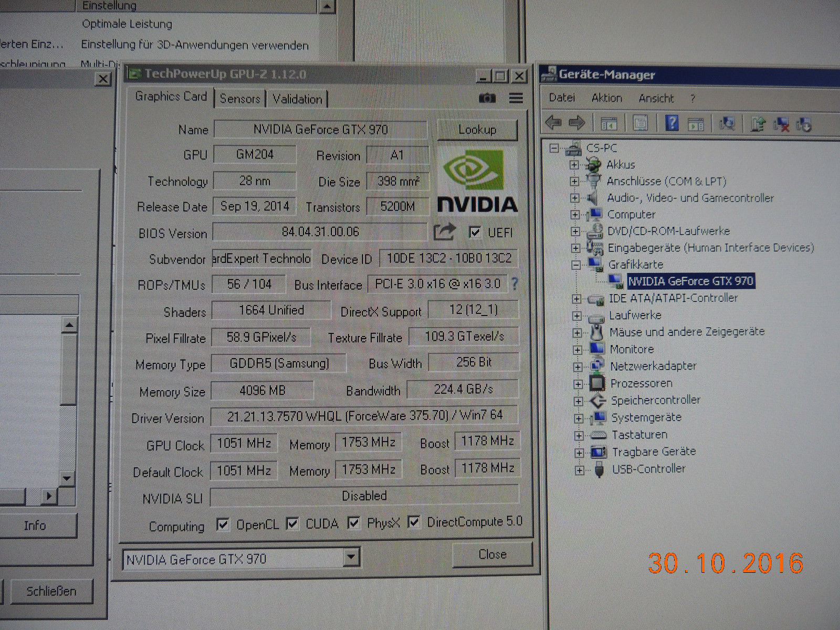
Task: Click the BIOS Version field
Action: tap(320, 232)
